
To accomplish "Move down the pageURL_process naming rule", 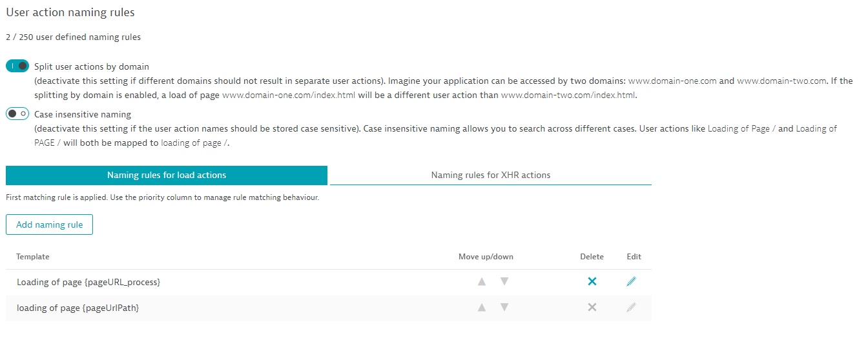I will [x=504, y=282].
